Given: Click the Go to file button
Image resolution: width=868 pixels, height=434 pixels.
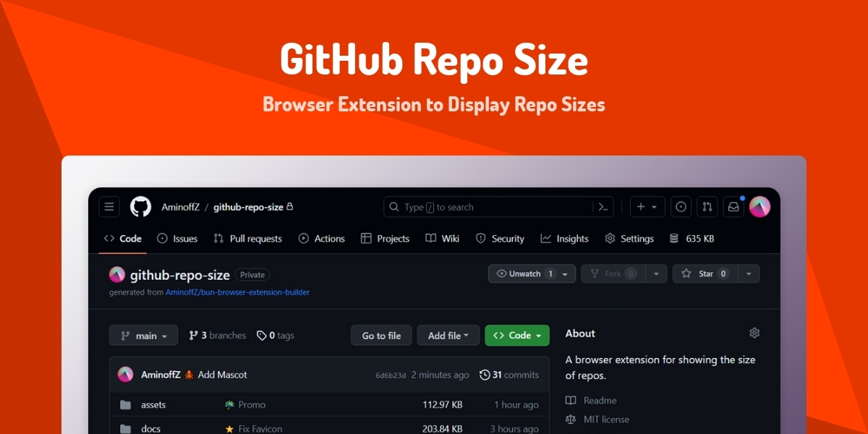Looking at the screenshot, I should (x=381, y=336).
